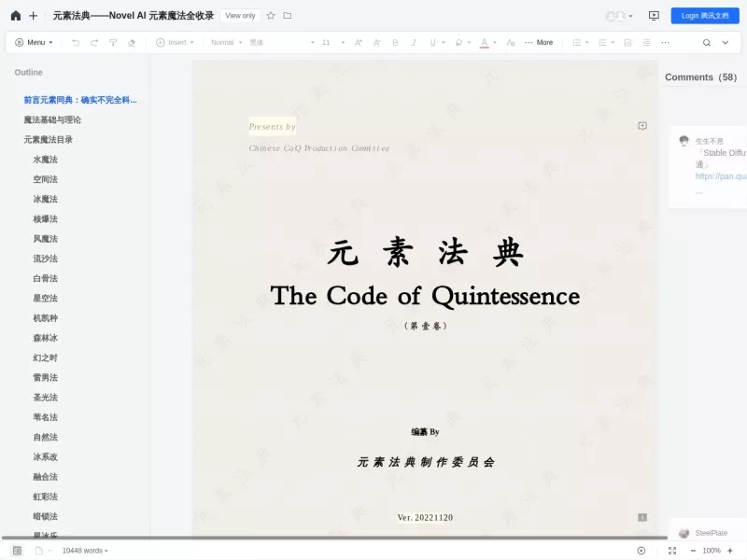Start presentation mode icon
The image size is (747, 560).
click(x=655, y=16)
